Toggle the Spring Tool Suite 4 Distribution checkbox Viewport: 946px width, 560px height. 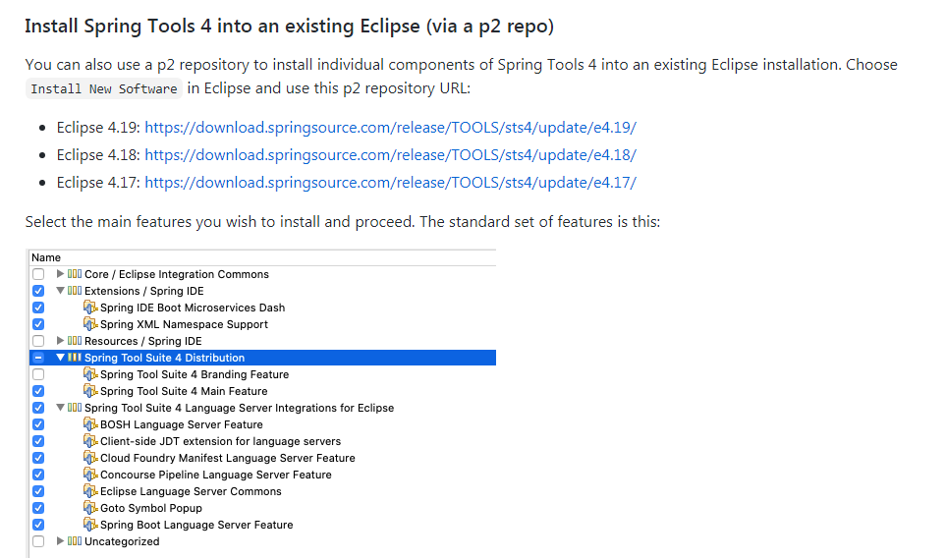(x=38, y=358)
